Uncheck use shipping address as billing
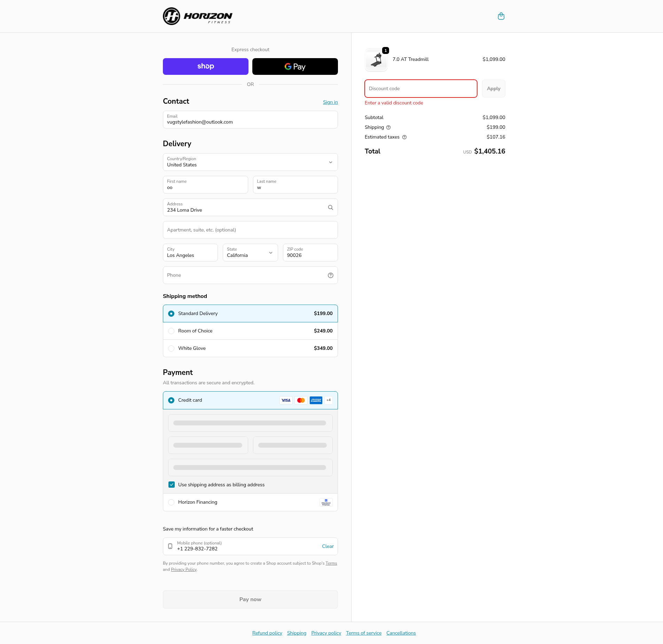Screen dimensions: 663x644 pos(172,485)
